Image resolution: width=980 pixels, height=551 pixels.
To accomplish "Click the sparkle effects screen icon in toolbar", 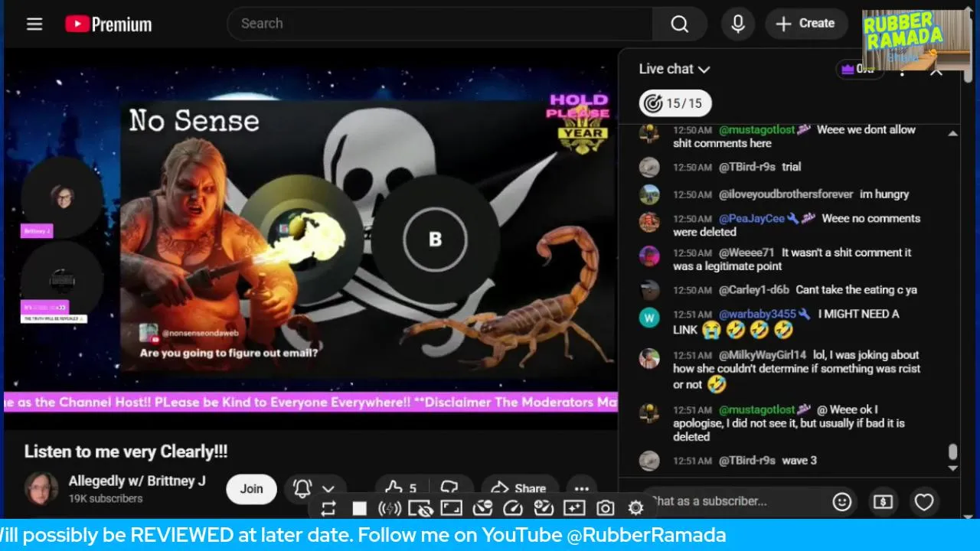I will pyautogui.click(x=574, y=508).
